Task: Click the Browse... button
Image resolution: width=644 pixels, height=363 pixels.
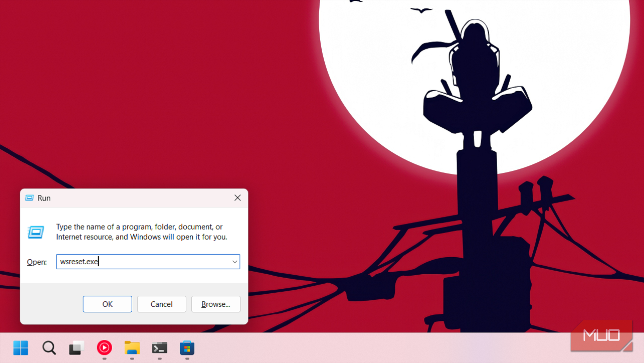Action: (216, 304)
